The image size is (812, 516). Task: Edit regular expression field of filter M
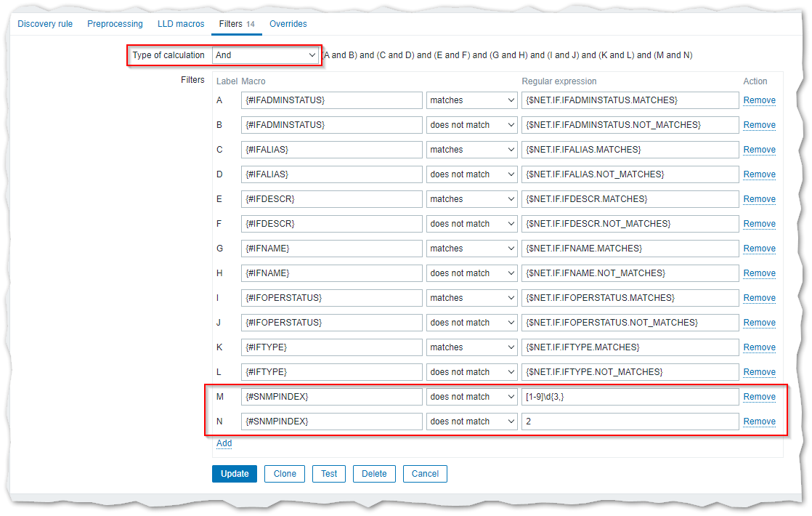pyautogui.click(x=630, y=397)
